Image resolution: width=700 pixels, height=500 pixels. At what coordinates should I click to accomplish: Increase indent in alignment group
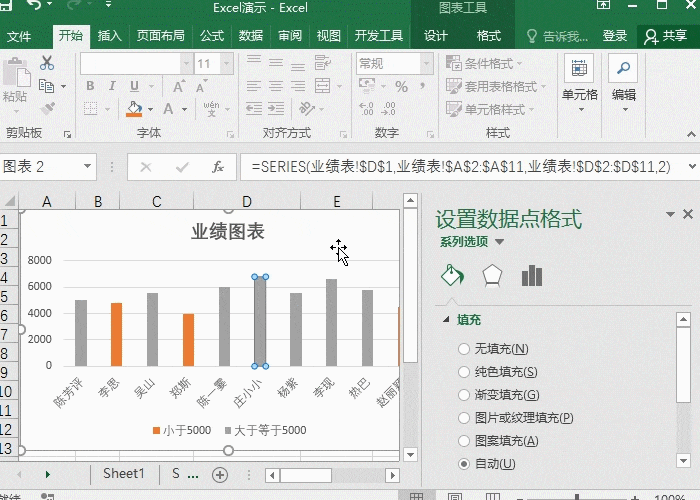[x=276, y=108]
